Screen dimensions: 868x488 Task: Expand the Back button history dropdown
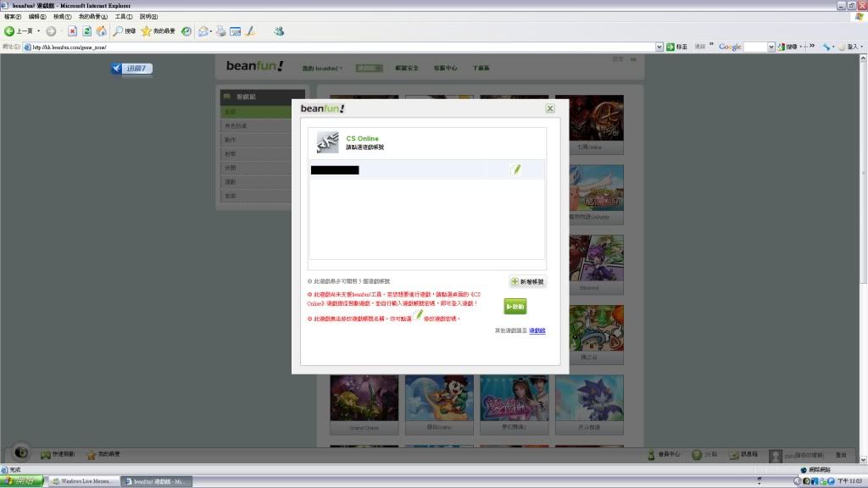coord(38,31)
